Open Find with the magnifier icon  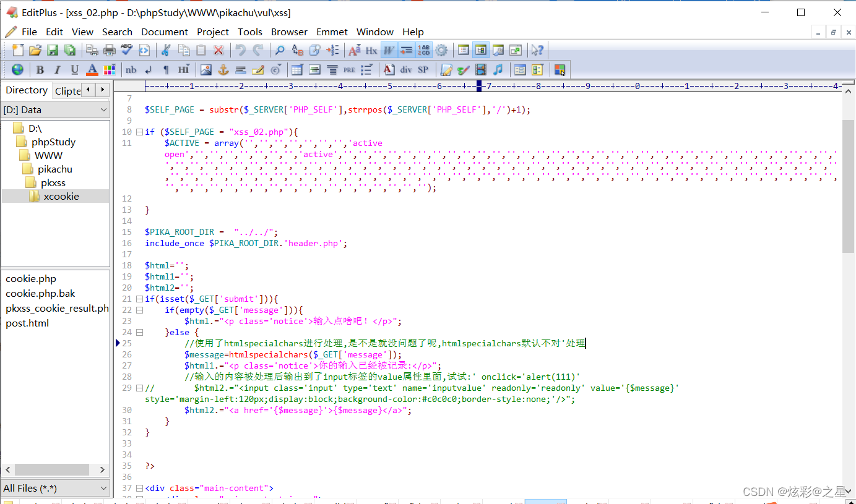click(x=280, y=50)
